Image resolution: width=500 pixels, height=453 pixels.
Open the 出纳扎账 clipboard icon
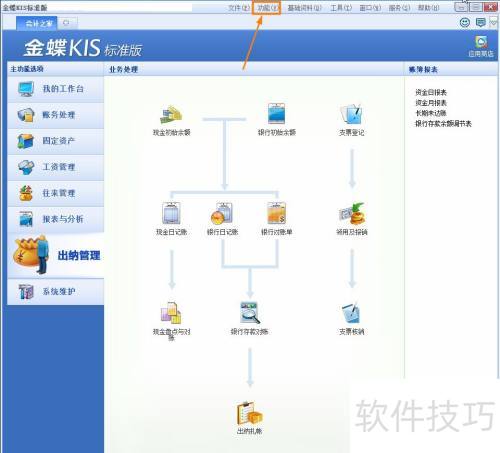click(249, 413)
